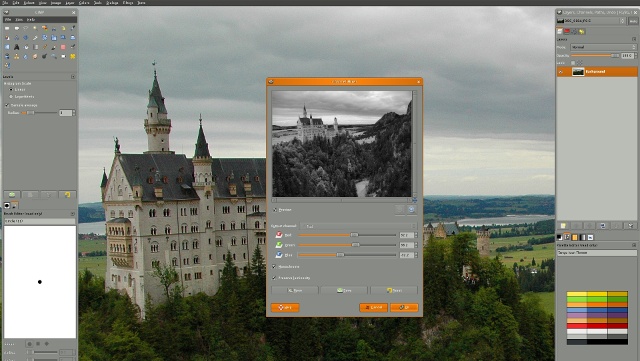The image size is (640, 361).
Task: Click the new layer icon in Layers panel
Action: tap(563, 225)
